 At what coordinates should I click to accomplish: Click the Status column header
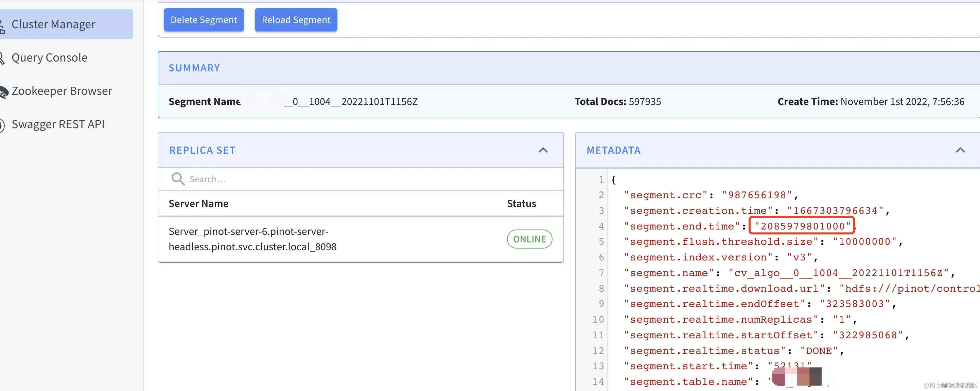(x=521, y=204)
